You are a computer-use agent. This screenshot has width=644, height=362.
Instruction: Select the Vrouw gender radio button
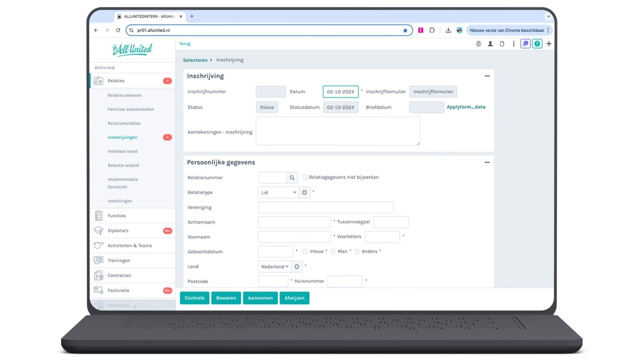coord(305,251)
